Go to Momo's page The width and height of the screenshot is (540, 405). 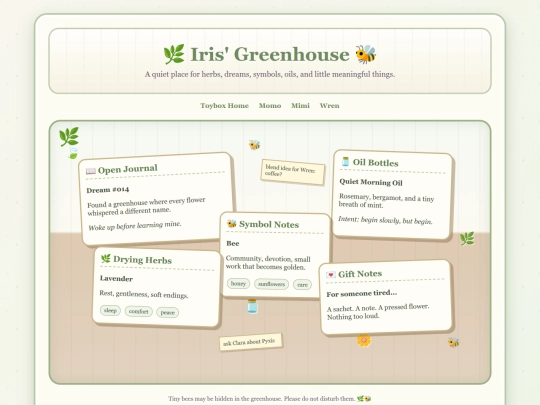270,106
